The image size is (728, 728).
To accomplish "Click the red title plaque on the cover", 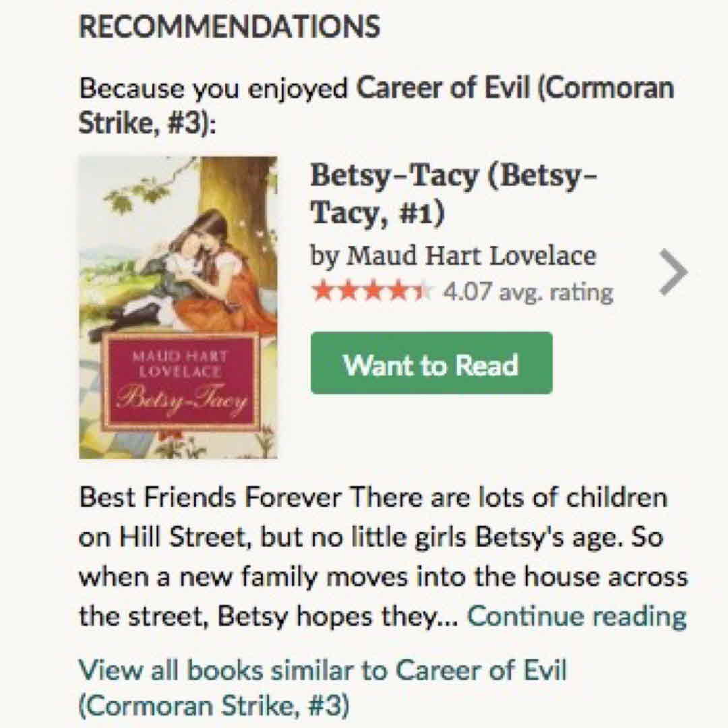I will [x=181, y=381].
